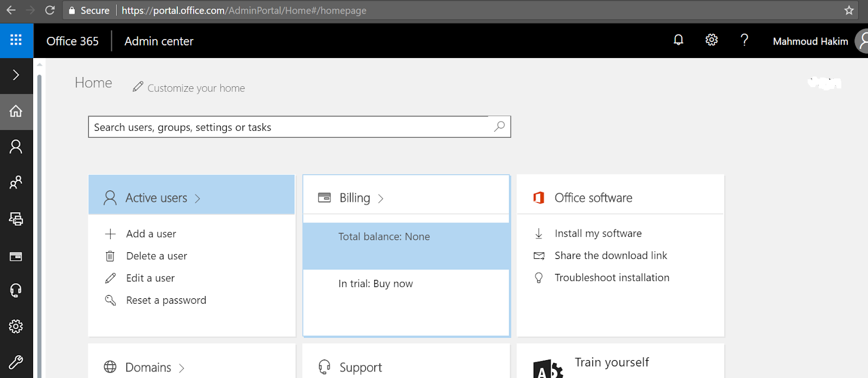Select Troubleshoot installation
This screenshot has height=378, width=868.
(612, 278)
